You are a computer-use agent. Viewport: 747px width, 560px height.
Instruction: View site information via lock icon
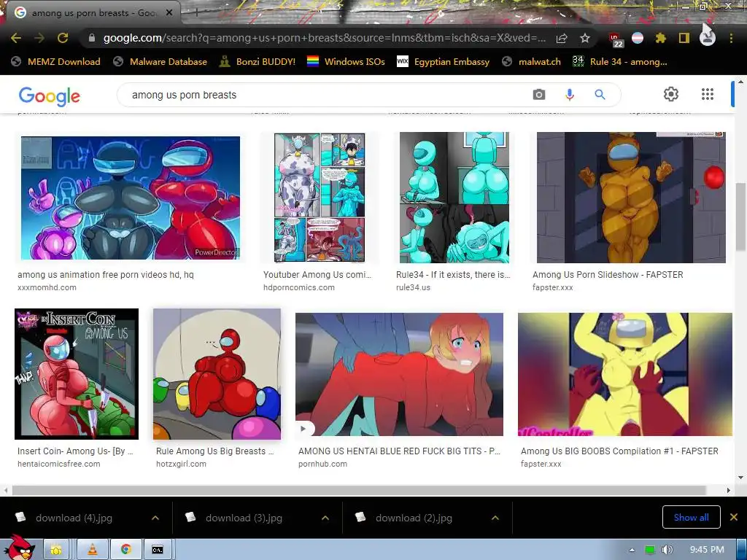tap(92, 38)
